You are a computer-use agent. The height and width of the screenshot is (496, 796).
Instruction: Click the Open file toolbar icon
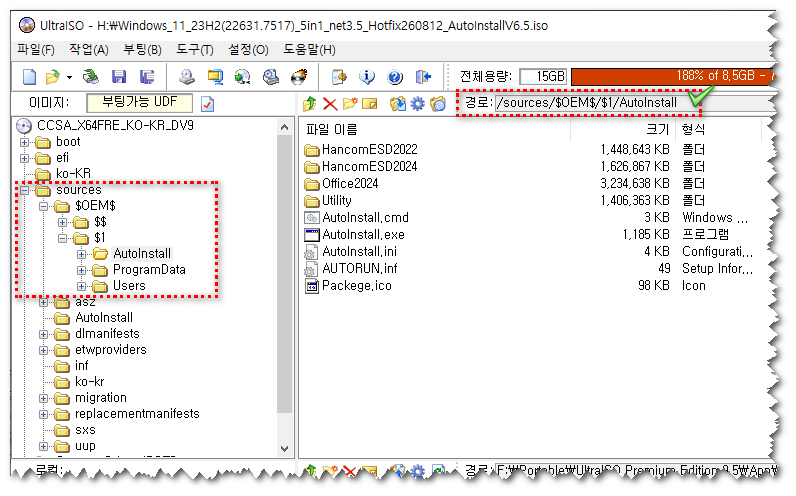pos(52,77)
